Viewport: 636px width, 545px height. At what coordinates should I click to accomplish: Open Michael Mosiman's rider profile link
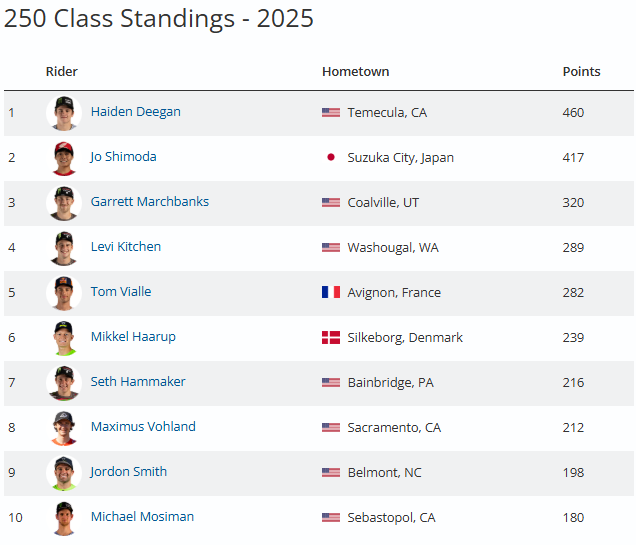[142, 517]
